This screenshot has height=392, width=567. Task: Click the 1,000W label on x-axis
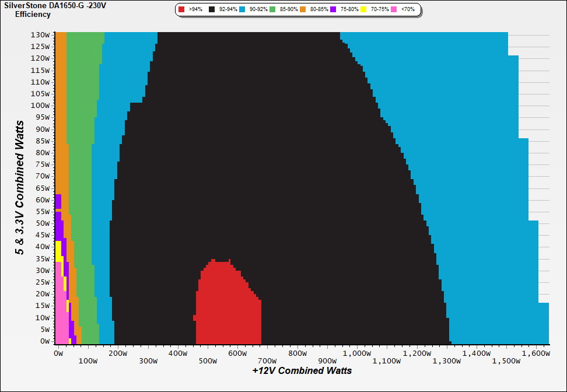tap(357, 352)
